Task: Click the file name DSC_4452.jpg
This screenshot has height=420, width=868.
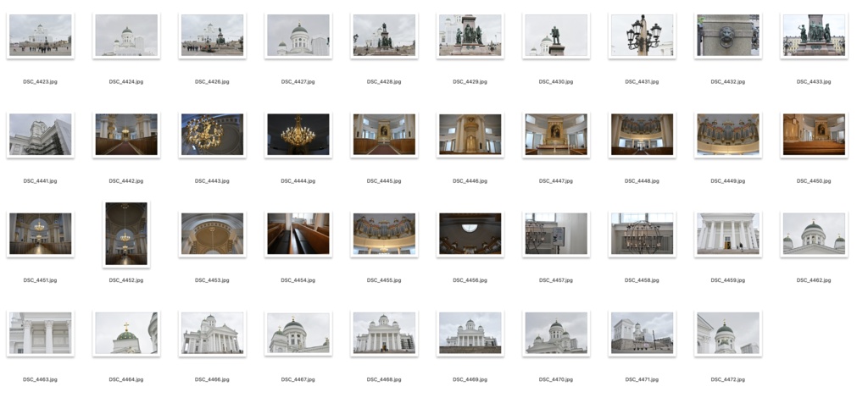Action: click(x=126, y=280)
